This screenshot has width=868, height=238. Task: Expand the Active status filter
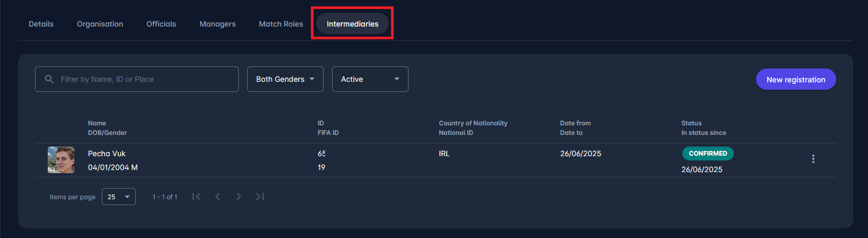coord(370,79)
